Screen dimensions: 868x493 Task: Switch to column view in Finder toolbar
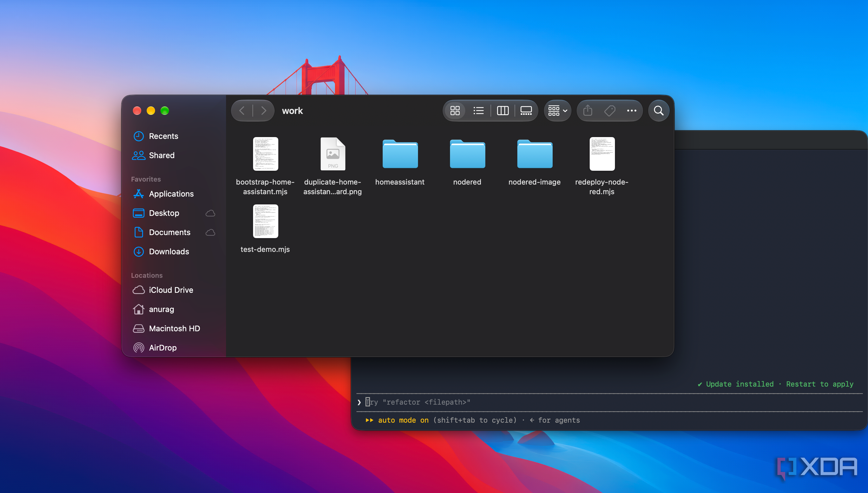(503, 111)
